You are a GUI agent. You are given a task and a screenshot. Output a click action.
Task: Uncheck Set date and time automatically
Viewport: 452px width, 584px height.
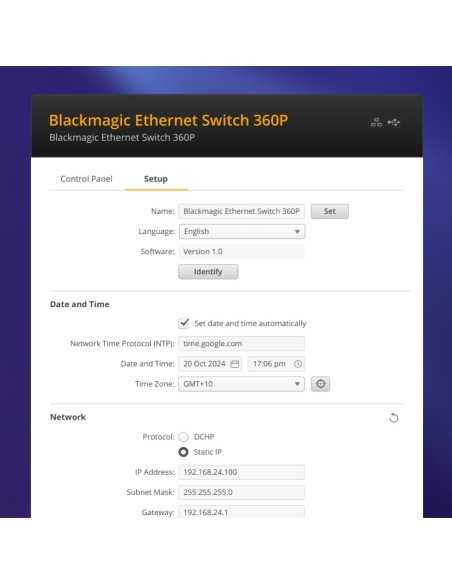184,323
